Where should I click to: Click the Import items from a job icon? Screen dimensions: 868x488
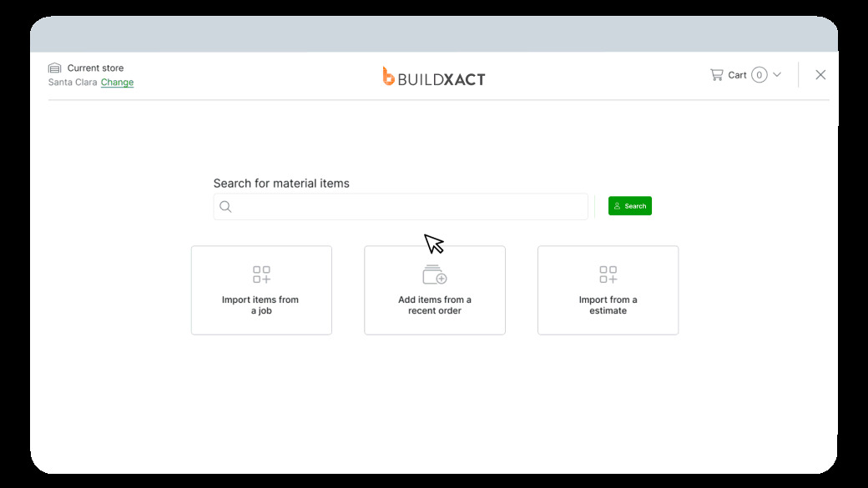pyautogui.click(x=261, y=274)
